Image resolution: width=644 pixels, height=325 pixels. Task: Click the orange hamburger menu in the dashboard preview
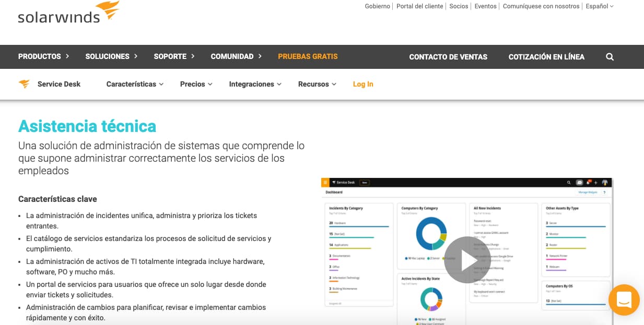(x=324, y=183)
